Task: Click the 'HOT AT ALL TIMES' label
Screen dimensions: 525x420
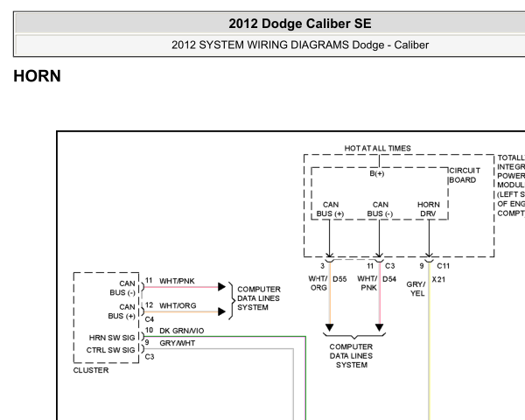Action: click(x=377, y=149)
